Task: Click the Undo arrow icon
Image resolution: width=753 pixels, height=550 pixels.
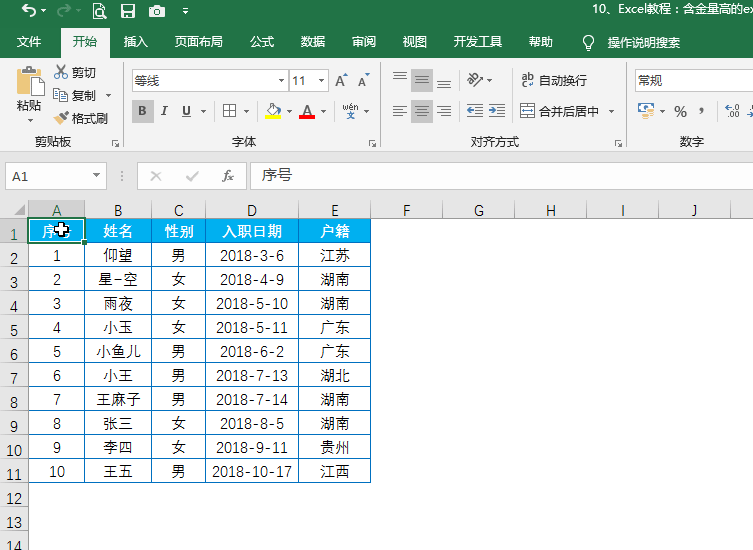Action: [x=29, y=11]
